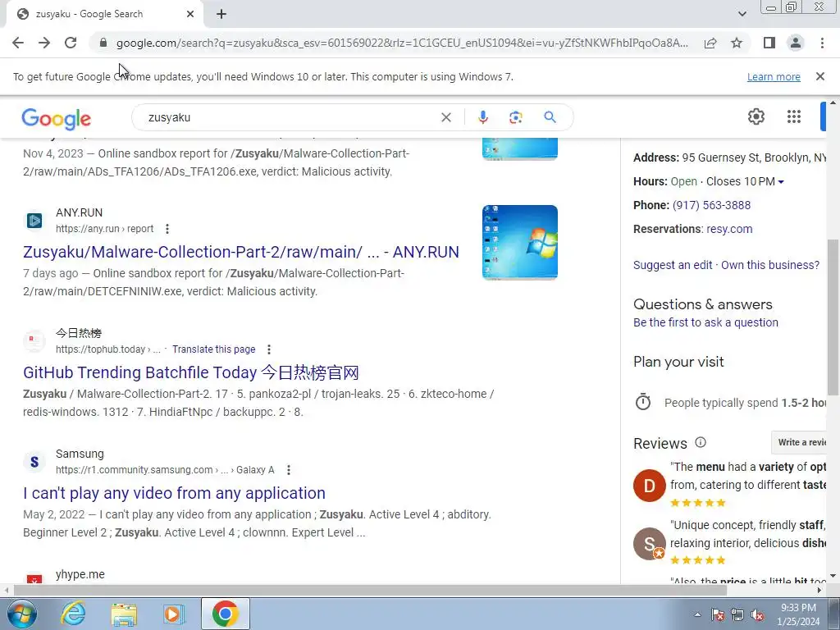Search by image with Google Lens
Viewport: 840px width, 630px height.
(x=515, y=117)
